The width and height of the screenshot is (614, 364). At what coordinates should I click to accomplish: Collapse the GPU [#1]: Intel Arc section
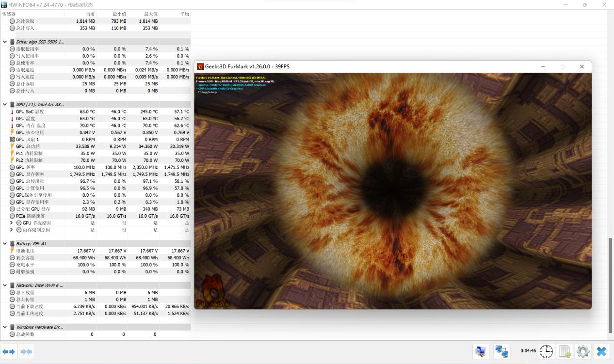(4, 104)
